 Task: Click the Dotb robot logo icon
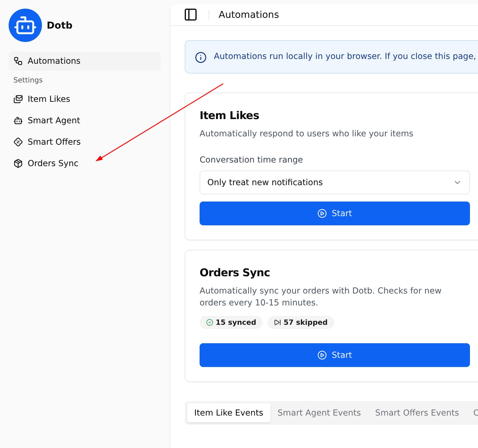(x=25, y=26)
